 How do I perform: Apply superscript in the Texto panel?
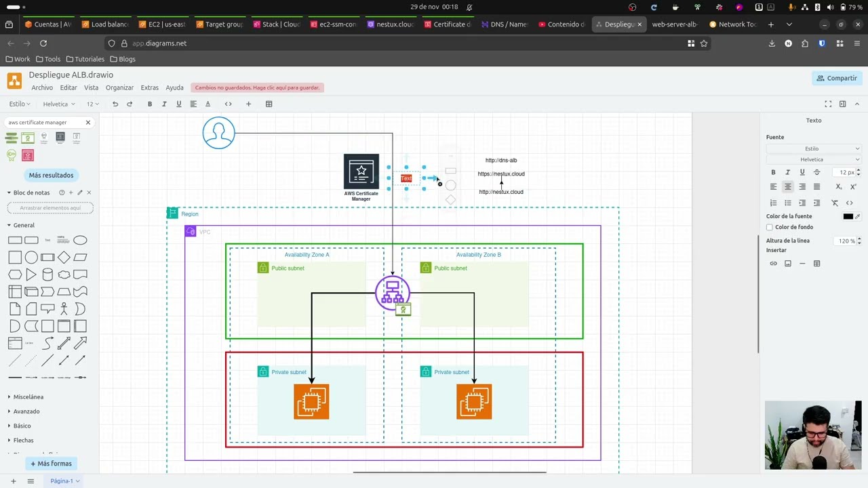pyautogui.click(x=853, y=186)
